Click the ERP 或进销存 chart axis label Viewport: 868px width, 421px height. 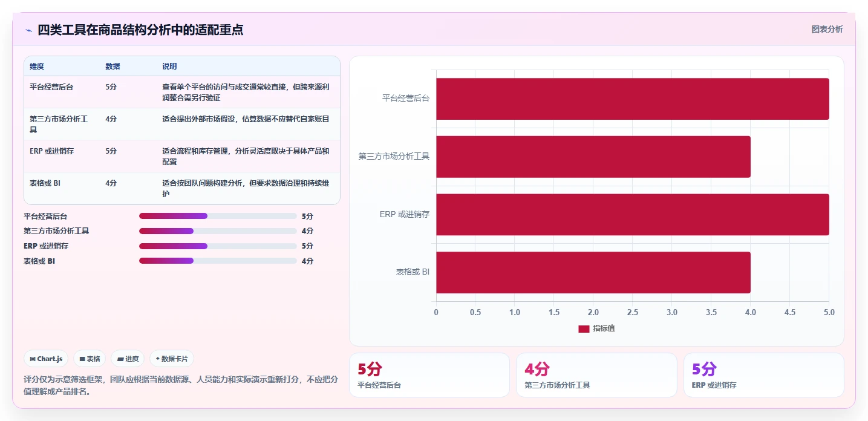click(405, 214)
